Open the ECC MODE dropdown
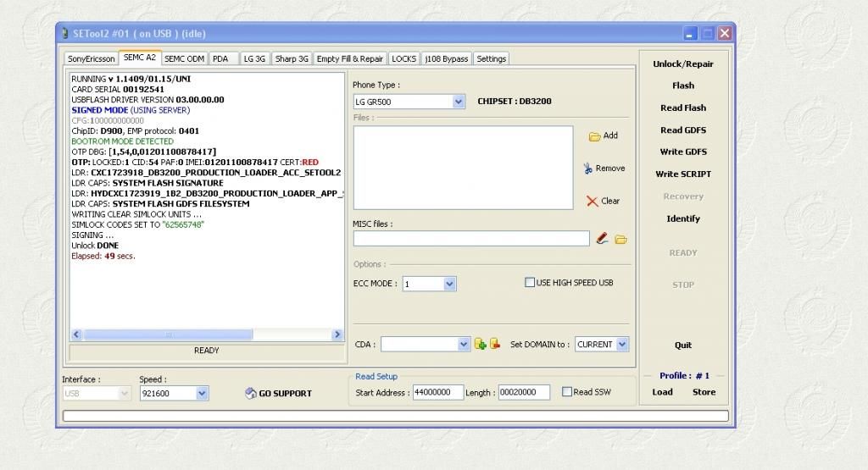Screen dimensions: 868x470 point(449,285)
